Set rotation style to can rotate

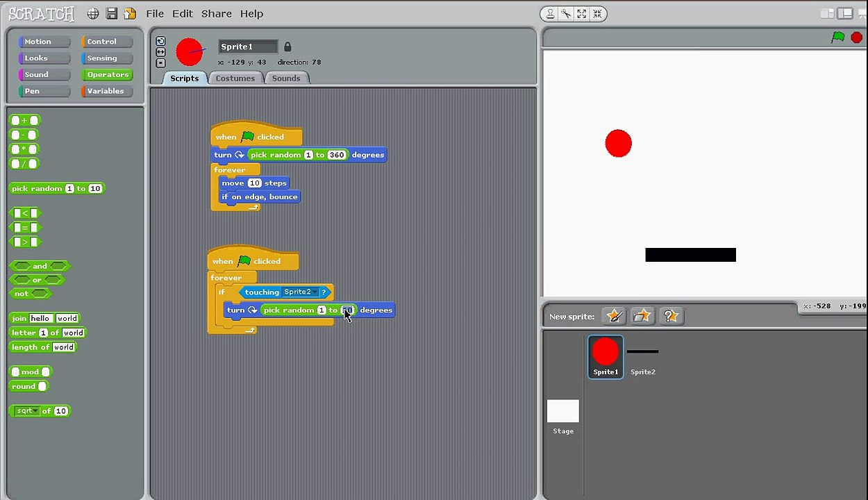click(160, 42)
